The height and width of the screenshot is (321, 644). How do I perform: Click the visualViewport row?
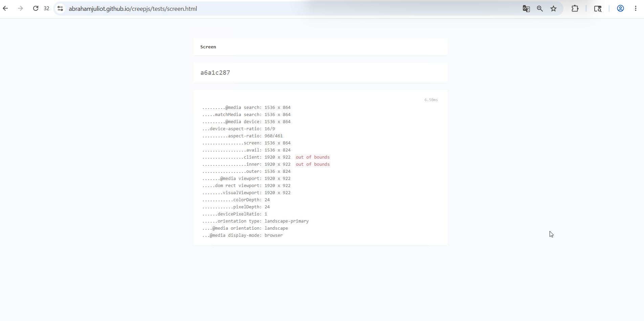tap(246, 193)
